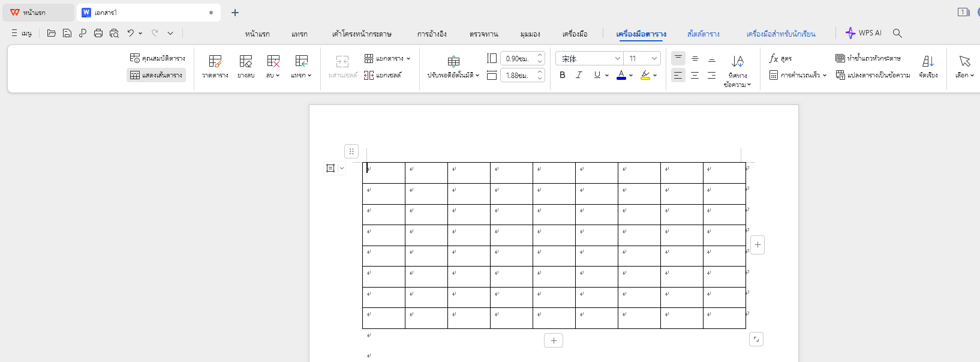Open the View (มุมมอง) tab
The height and width of the screenshot is (362, 980).
(x=530, y=34)
